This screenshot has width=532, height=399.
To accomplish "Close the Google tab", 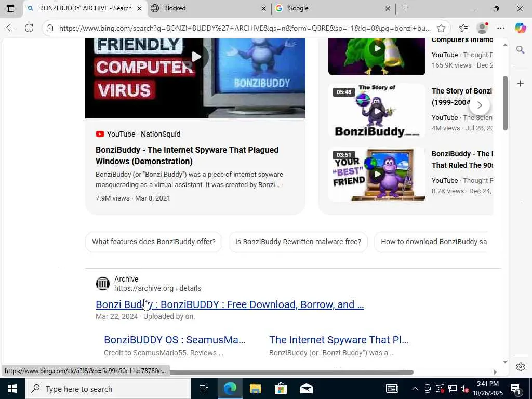I will [x=388, y=9].
